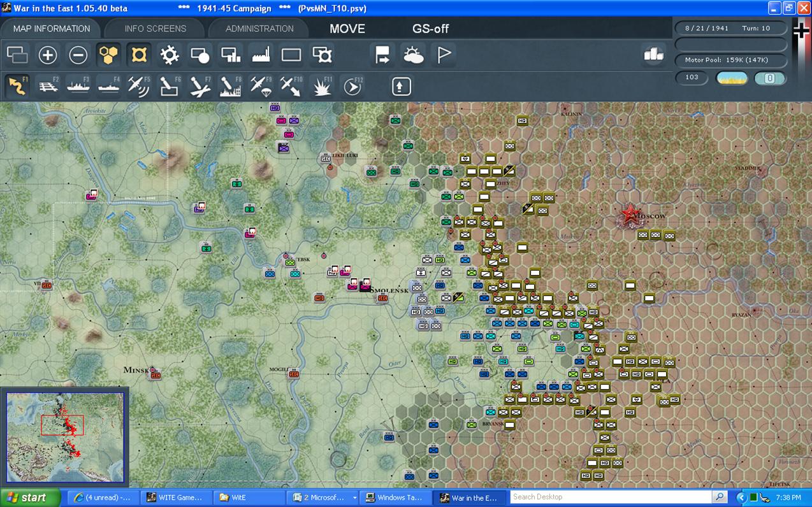Viewport: 812px width, 507px height.
Task: Click the rectangle-with-circle map toolbar icon
Action: coord(200,55)
